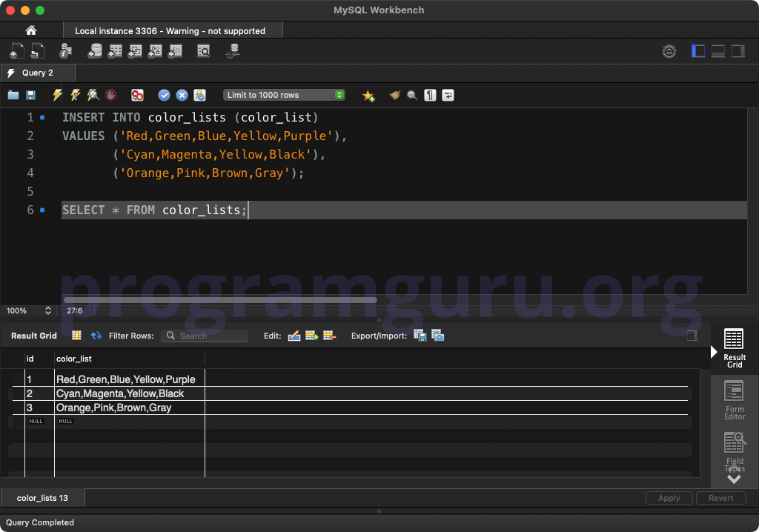Import records from external file
Viewport: 759px width, 532px height.
(x=437, y=336)
